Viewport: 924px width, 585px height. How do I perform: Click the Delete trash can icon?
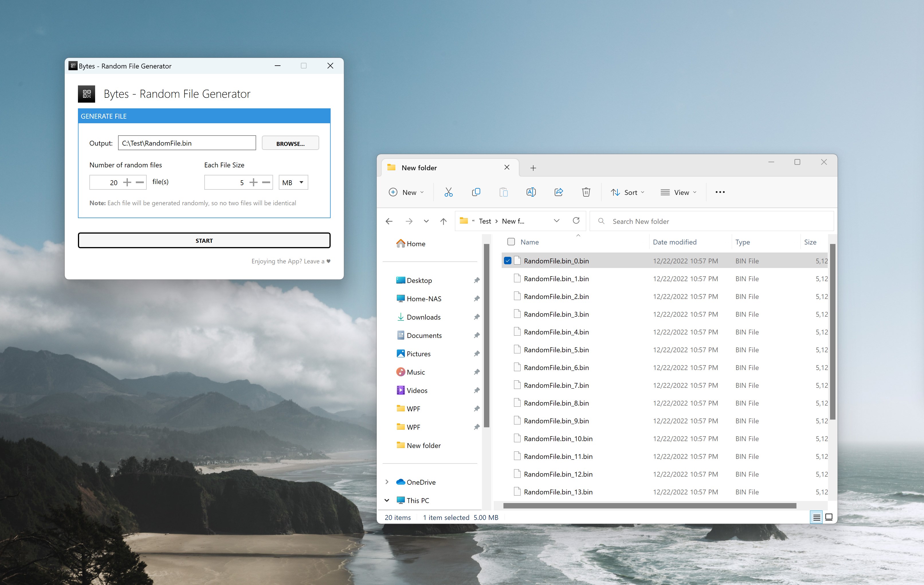tap(586, 192)
